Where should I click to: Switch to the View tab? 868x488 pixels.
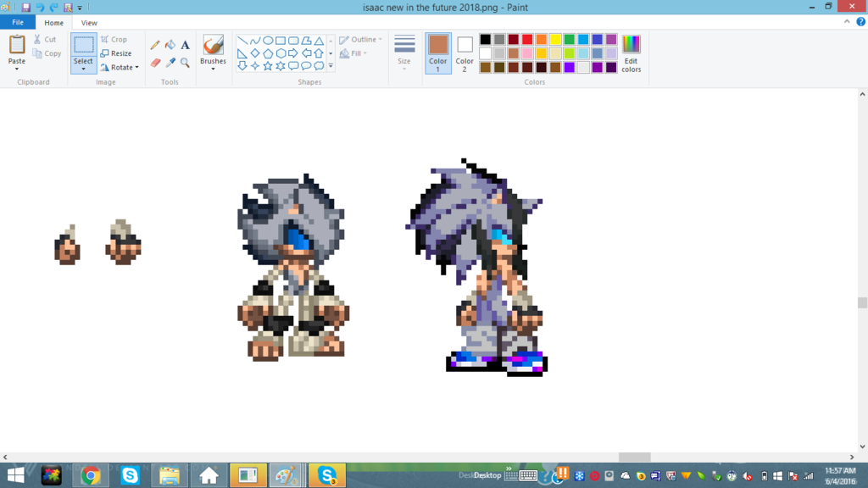point(89,23)
